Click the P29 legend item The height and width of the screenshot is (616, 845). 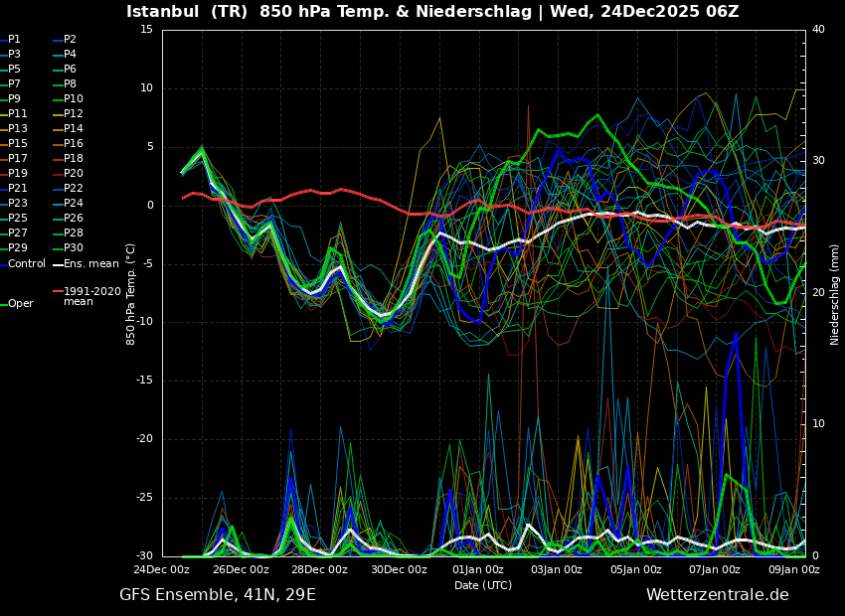14,247
